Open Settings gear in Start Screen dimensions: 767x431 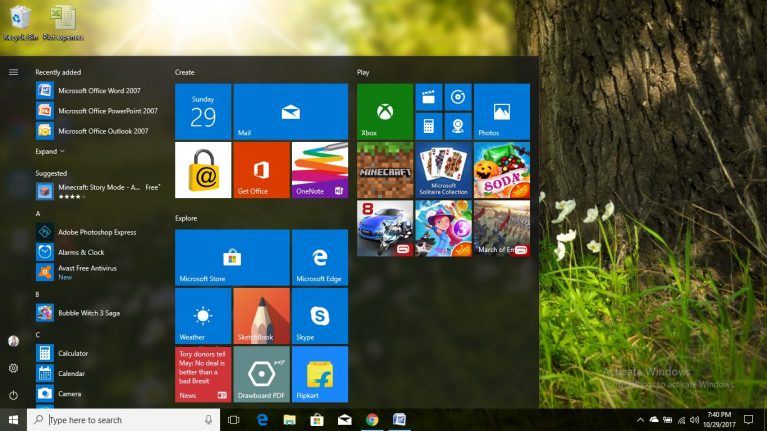(13, 368)
